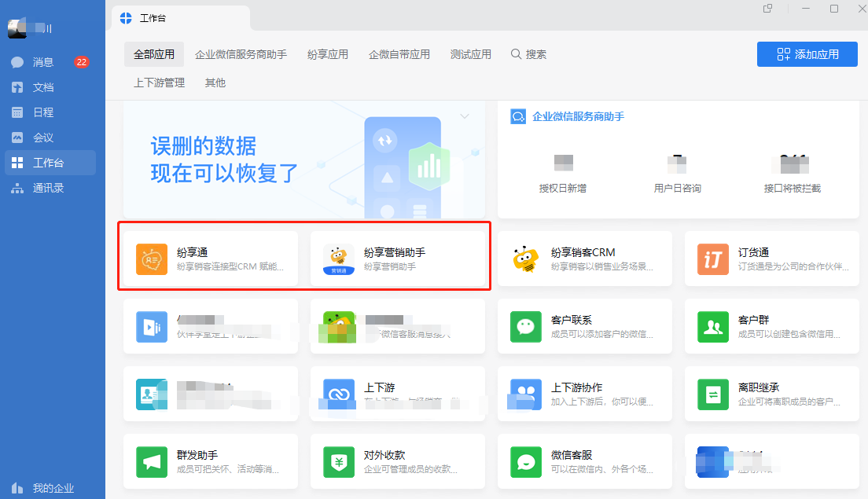Open the 我的企业 icon at sidebar bottom
Viewport: 868px width, 499px height.
click(x=17, y=488)
